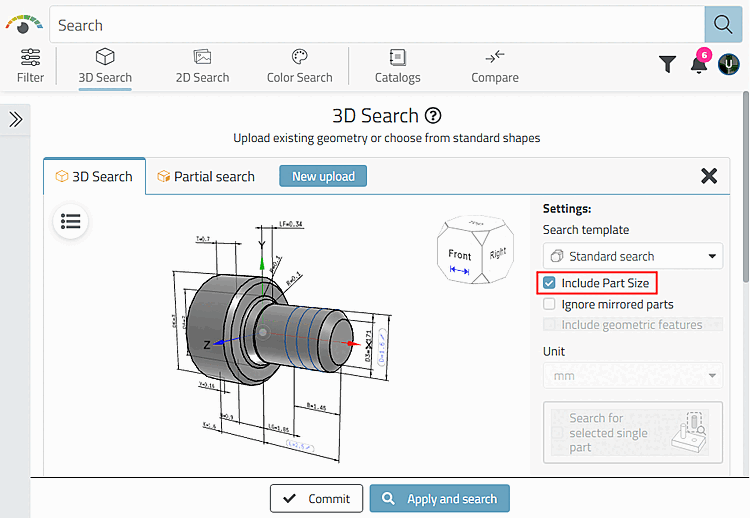Click the Front face of view cube
Viewport: 750px width, 518px height.
(460, 255)
